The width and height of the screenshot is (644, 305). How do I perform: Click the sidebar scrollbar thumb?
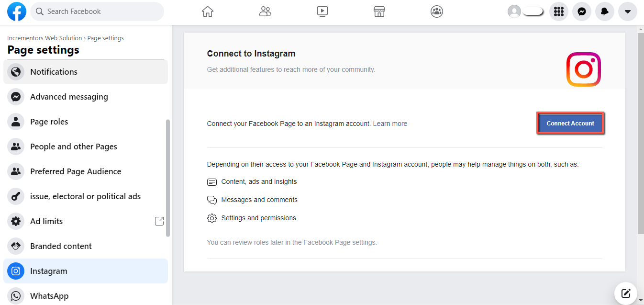(167, 178)
